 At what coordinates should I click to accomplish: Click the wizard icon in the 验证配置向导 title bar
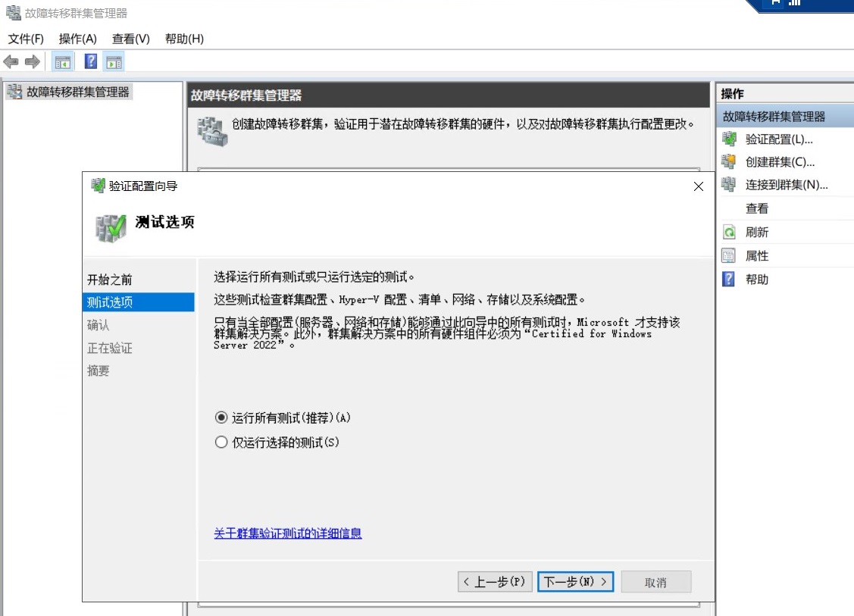tap(98, 186)
